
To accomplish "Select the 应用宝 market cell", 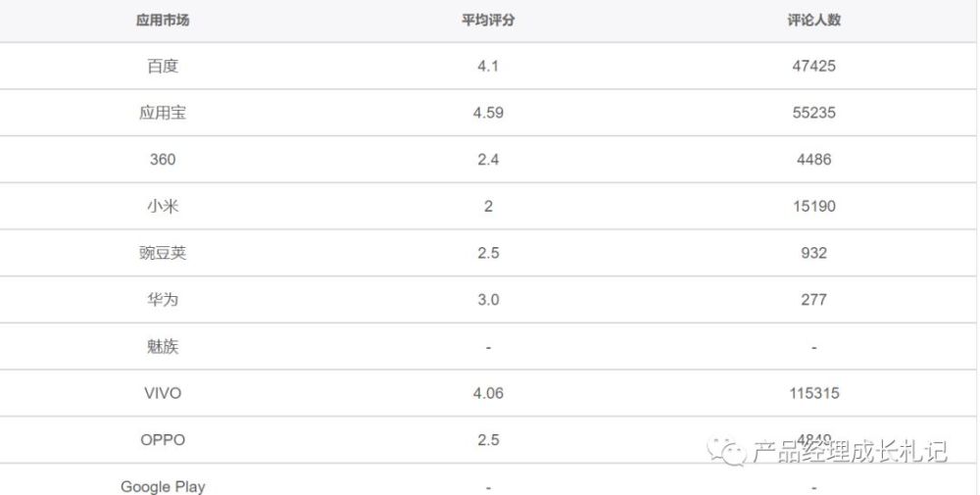I will coord(163,113).
